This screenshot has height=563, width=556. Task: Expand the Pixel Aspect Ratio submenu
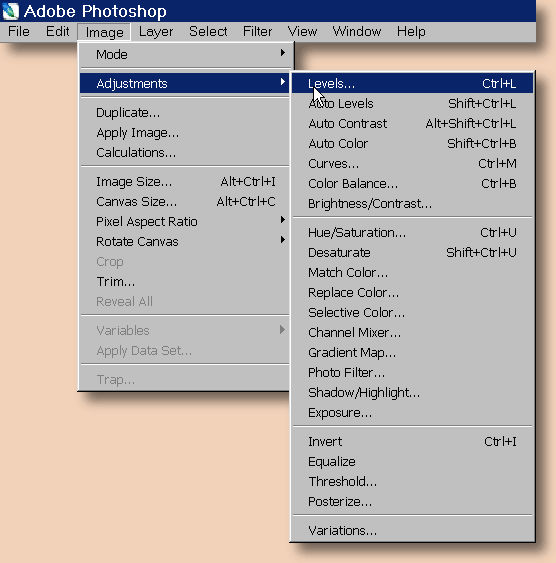click(184, 222)
